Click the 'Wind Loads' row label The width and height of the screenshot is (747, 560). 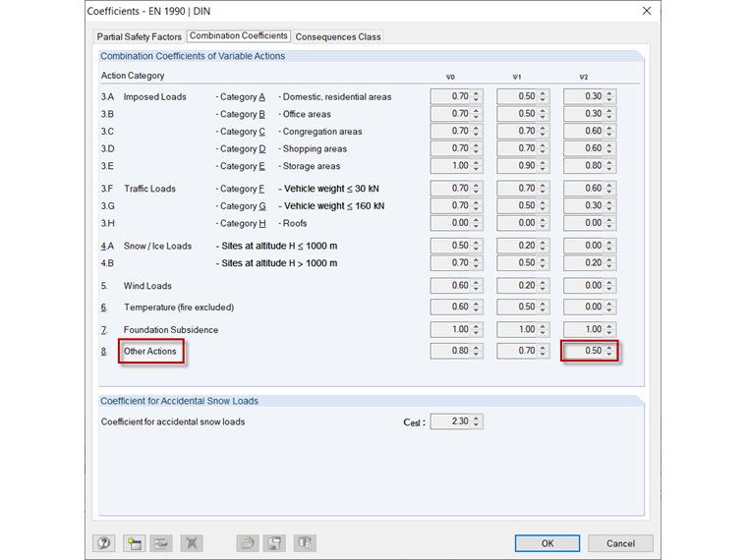pyautogui.click(x=147, y=286)
